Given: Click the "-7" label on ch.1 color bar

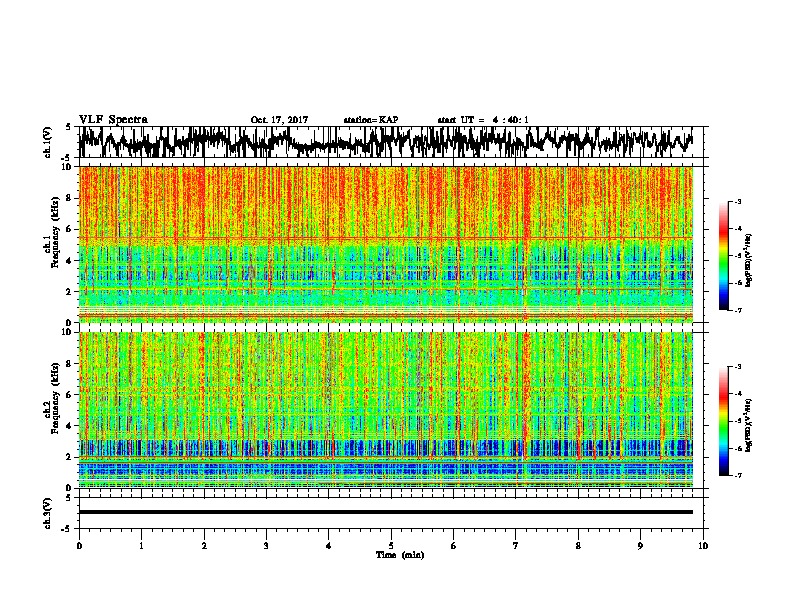Looking at the screenshot, I should click(737, 310).
